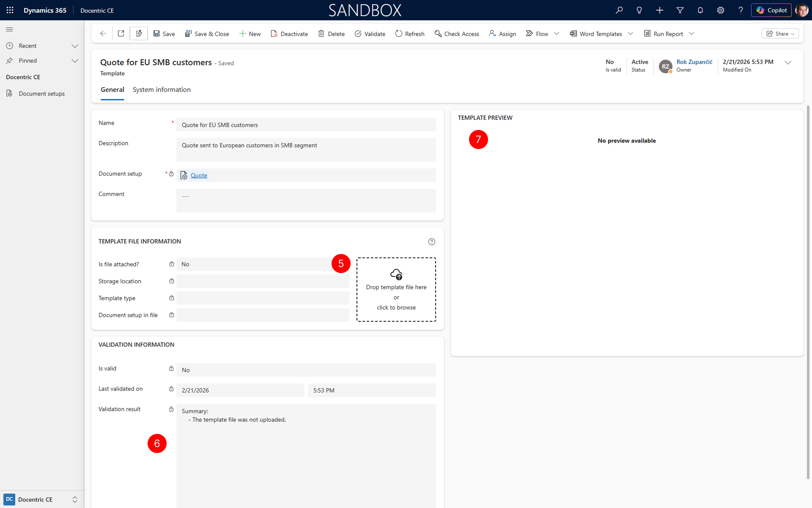The width and height of the screenshot is (812, 508).
Task: Open record in a new window
Action: [x=121, y=33]
